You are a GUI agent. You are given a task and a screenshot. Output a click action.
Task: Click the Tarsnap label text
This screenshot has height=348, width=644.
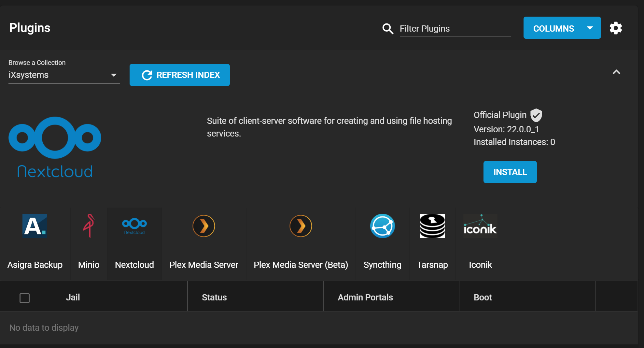(432, 265)
